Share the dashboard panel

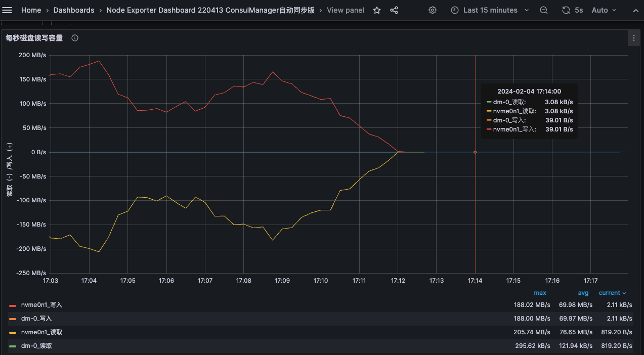[x=394, y=10]
